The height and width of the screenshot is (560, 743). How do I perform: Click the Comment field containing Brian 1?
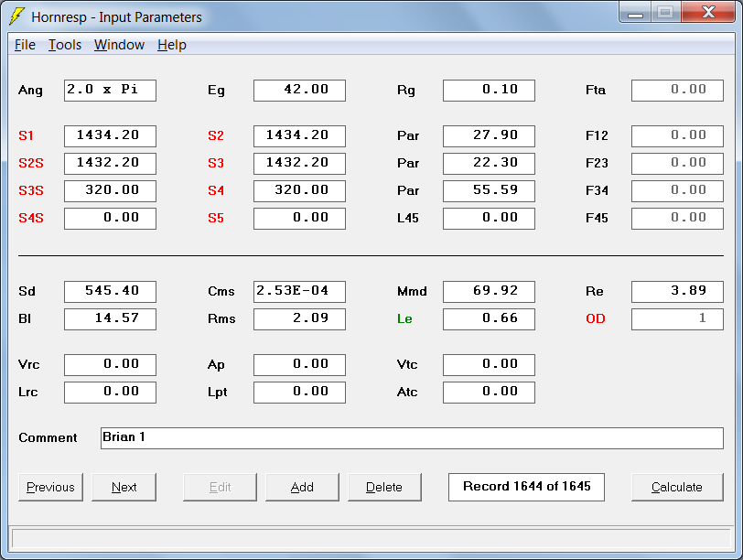pos(413,438)
